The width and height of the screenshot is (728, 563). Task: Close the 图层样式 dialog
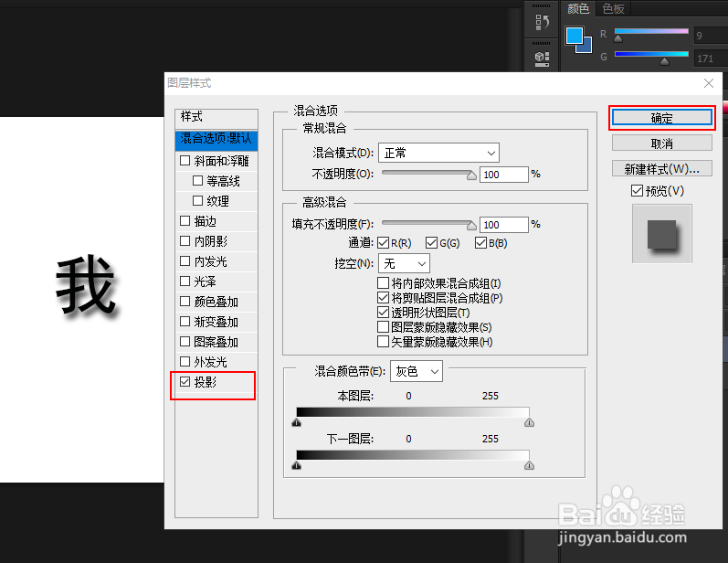[709, 83]
